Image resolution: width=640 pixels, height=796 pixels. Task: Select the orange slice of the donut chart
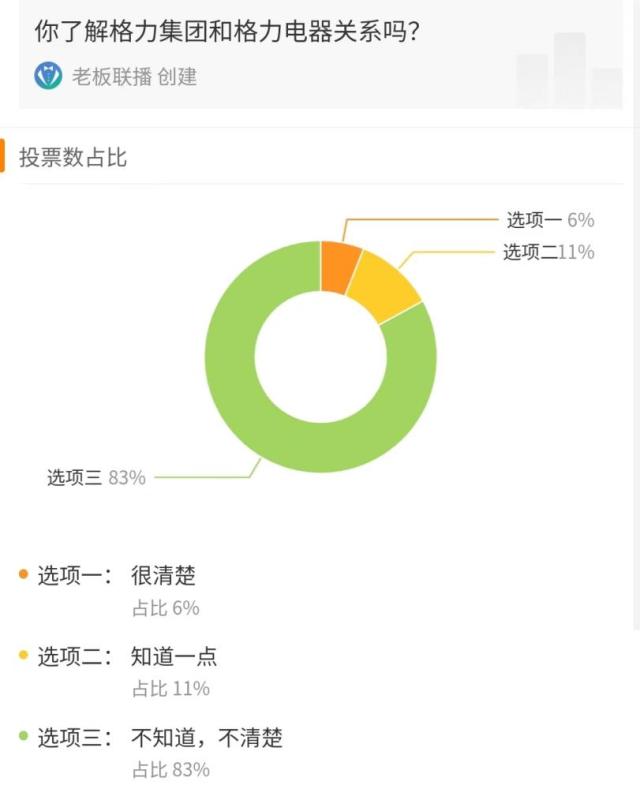pos(340,265)
